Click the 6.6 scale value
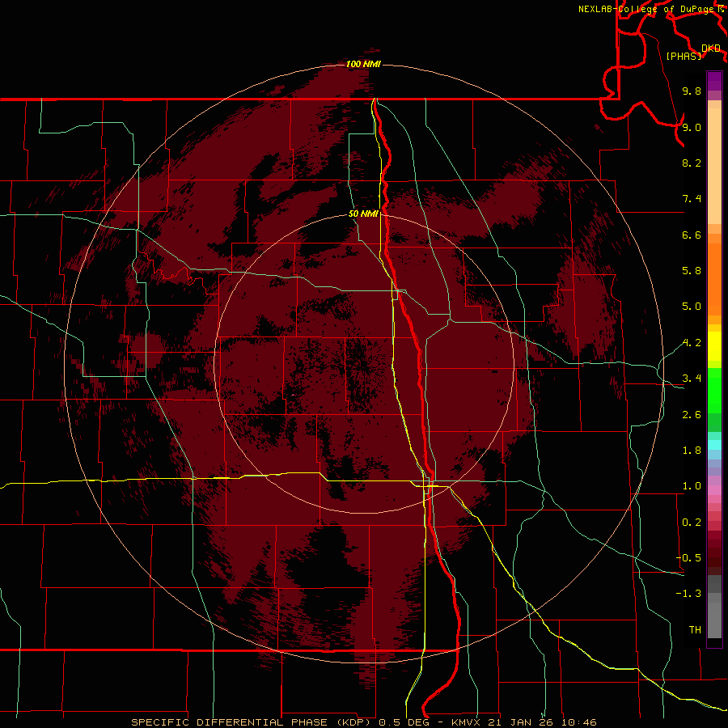Screen dimensions: 728x728 coord(692,235)
